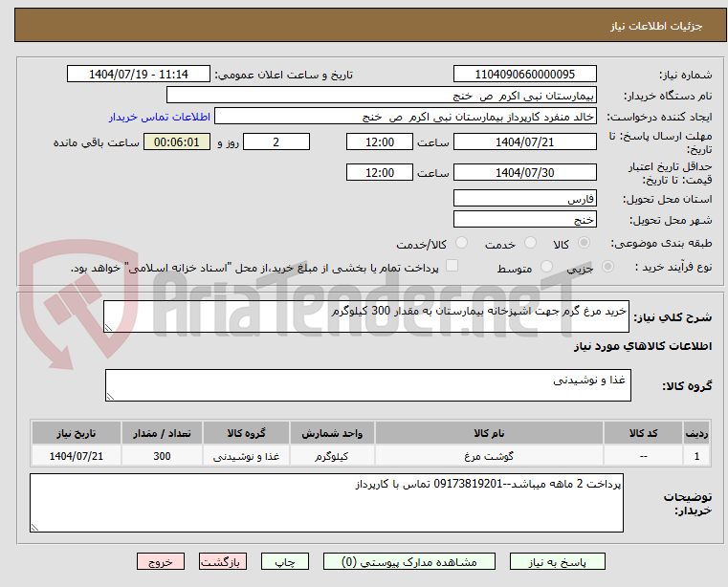
Task: Click the نام کالا column header
Action: click(x=489, y=433)
